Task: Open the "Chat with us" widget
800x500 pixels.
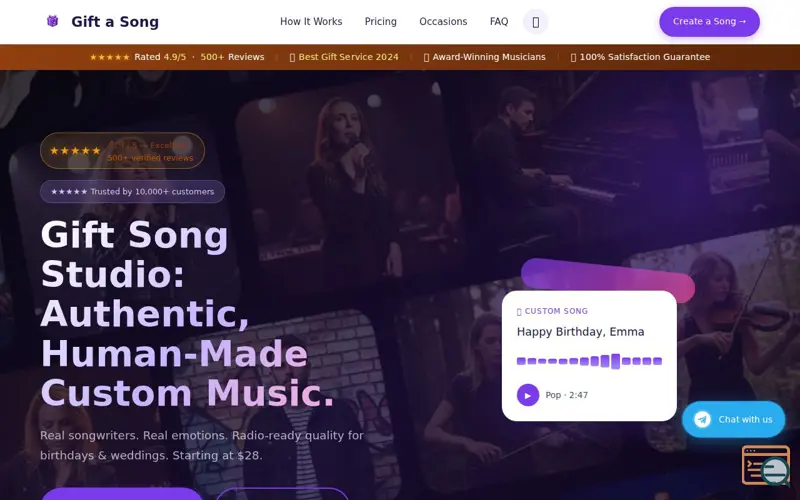Action: pos(733,419)
